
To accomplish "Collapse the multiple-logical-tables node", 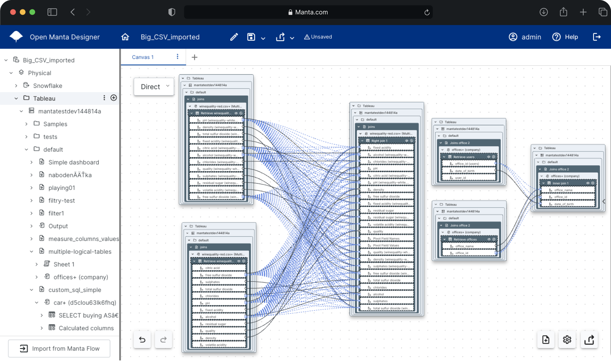I will [32, 252].
